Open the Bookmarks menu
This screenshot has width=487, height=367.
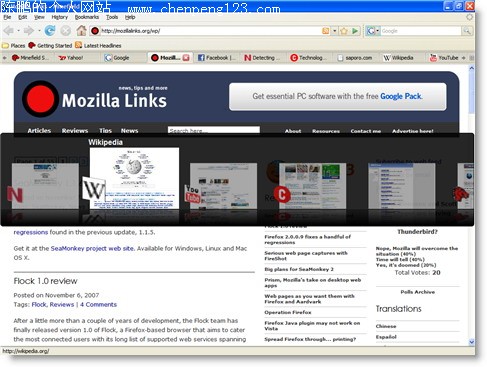[x=87, y=17]
